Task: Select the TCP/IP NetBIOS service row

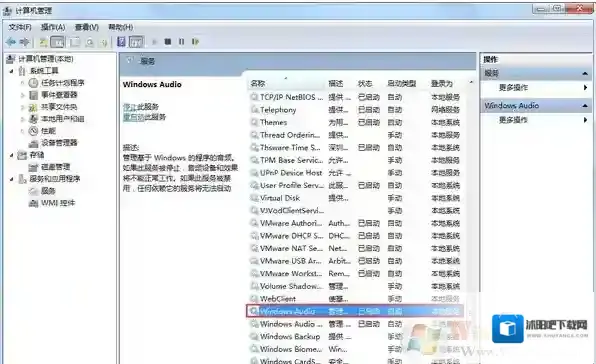Action: click(x=355, y=97)
